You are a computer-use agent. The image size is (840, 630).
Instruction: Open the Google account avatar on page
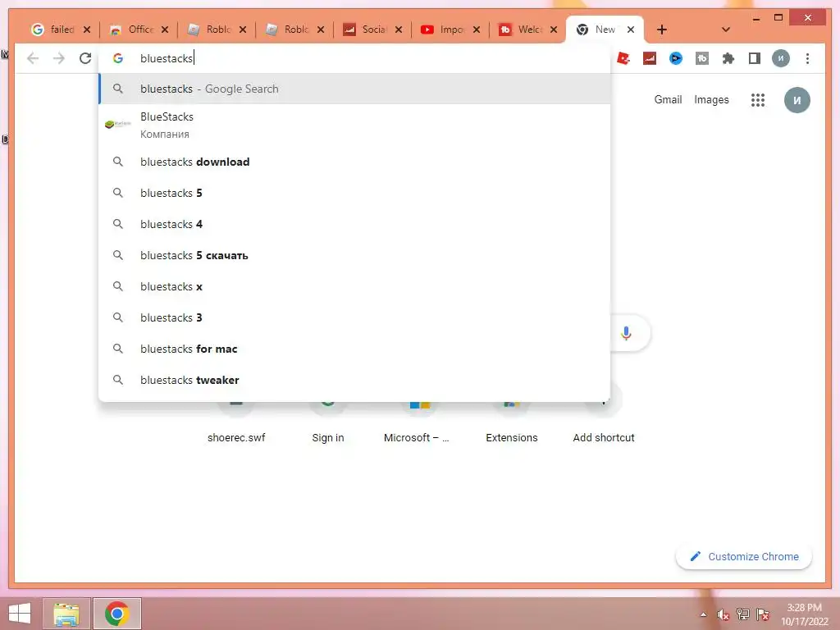(797, 100)
